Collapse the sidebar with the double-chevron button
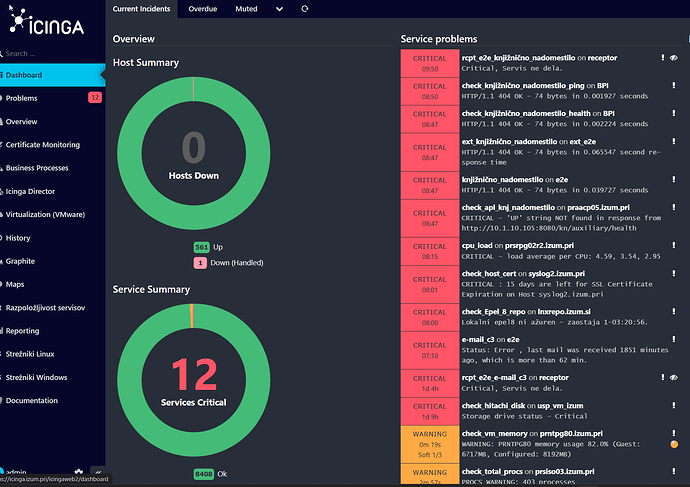Viewport: 690px width, 487px height. point(97,472)
